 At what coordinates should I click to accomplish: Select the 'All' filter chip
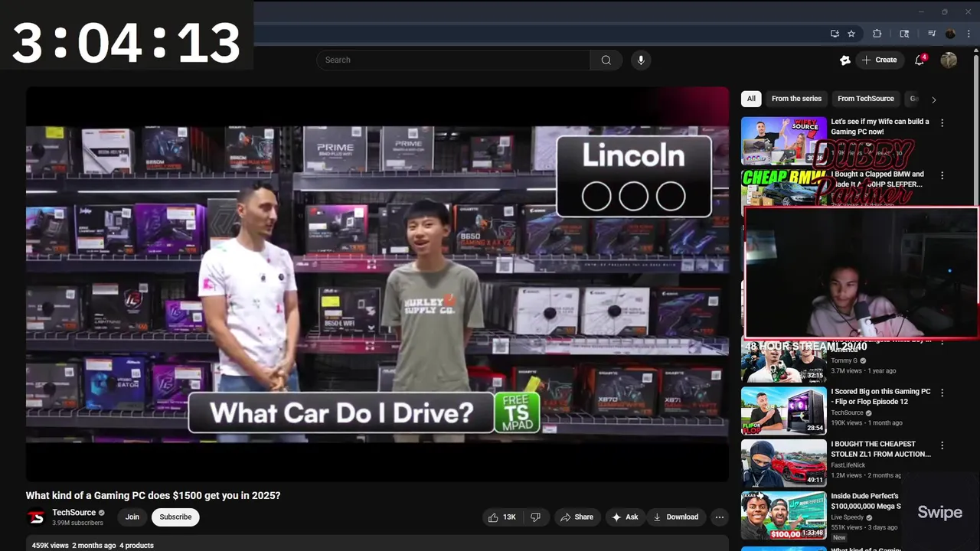751,99
